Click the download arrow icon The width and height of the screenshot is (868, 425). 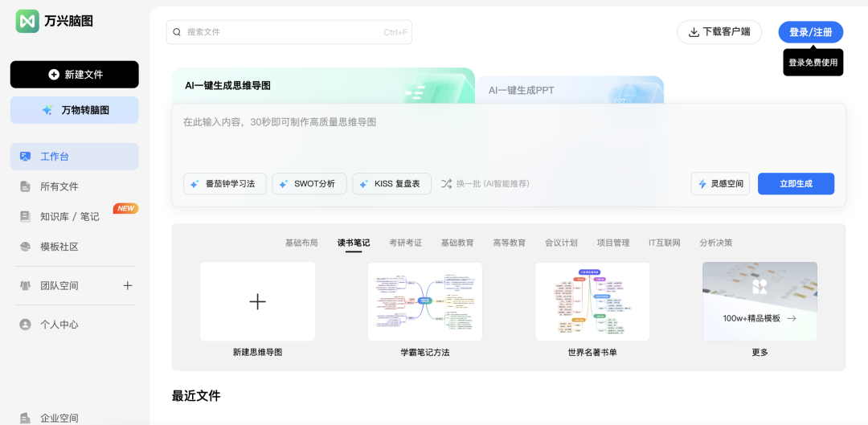coord(694,32)
